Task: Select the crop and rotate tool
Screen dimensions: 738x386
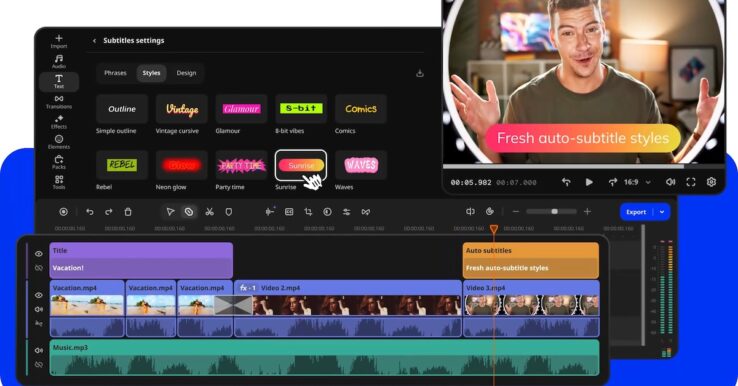Action: click(x=308, y=212)
